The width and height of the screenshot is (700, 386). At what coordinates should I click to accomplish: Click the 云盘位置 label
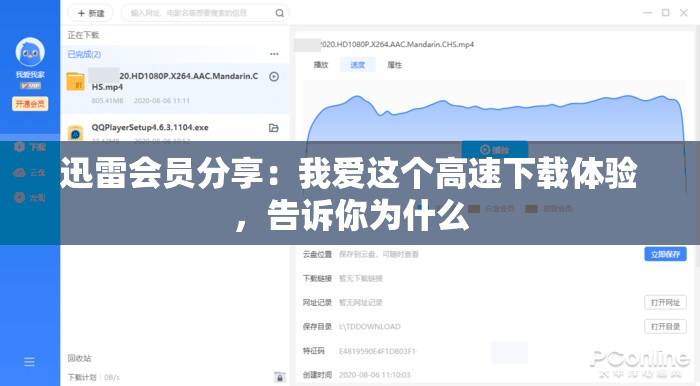pos(317,254)
